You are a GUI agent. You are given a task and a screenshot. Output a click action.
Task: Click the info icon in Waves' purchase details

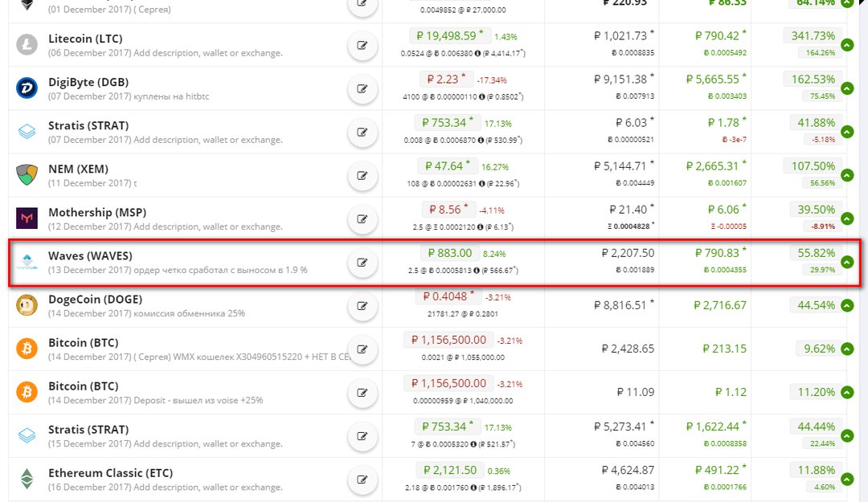coord(477,271)
